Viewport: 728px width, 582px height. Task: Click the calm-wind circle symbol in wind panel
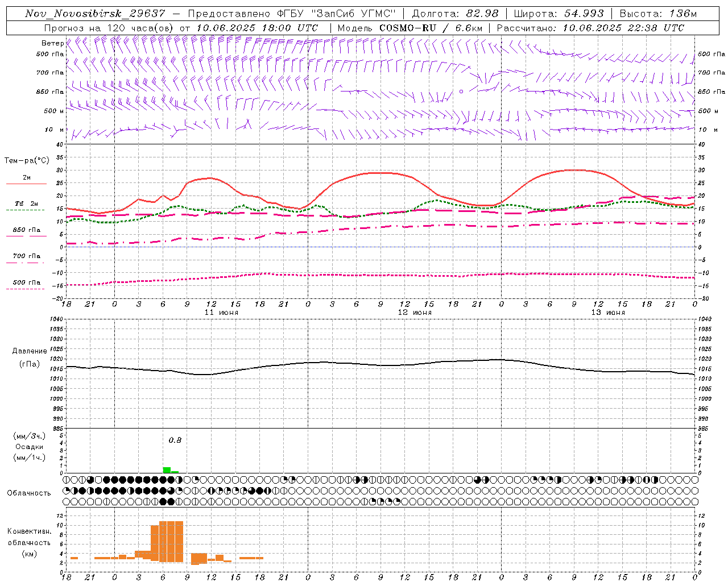[x=461, y=91]
